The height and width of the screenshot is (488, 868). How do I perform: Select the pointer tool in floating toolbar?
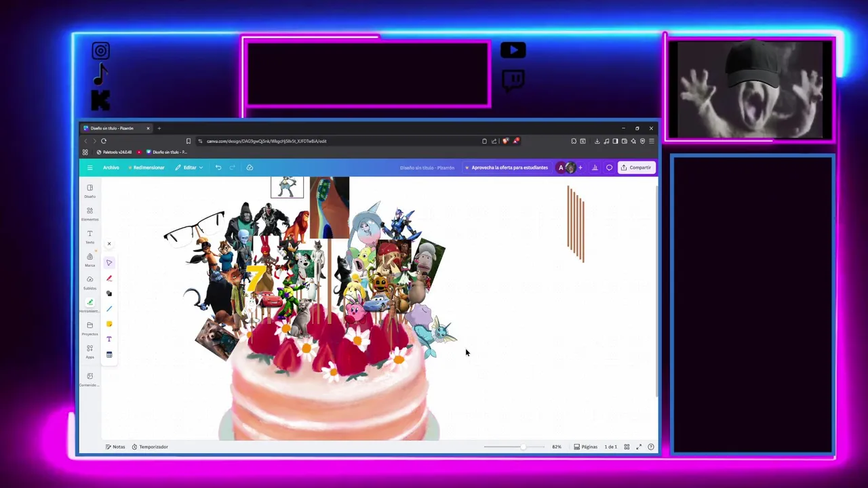(x=109, y=262)
